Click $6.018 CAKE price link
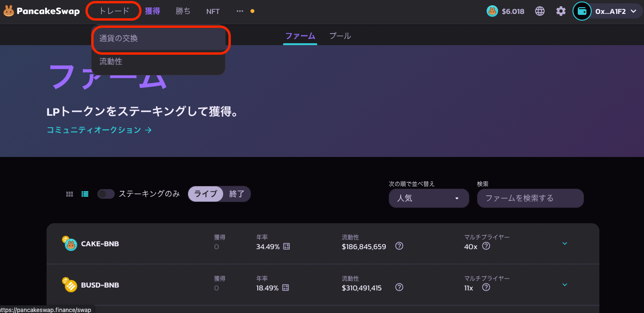644x313 pixels. (x=513, y=11)
